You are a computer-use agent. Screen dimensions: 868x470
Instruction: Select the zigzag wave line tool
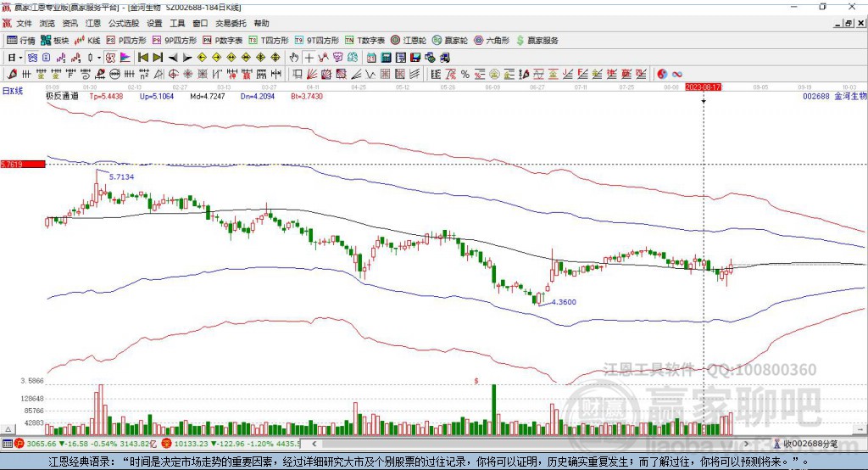coord(370,75)
